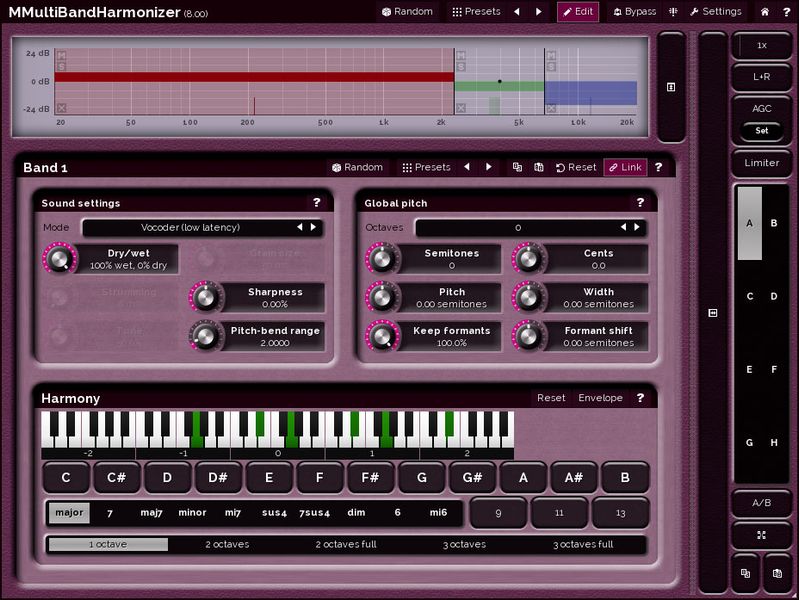Click the band graph side panel icon
This screenshot has height=600, width=800.
671,87
